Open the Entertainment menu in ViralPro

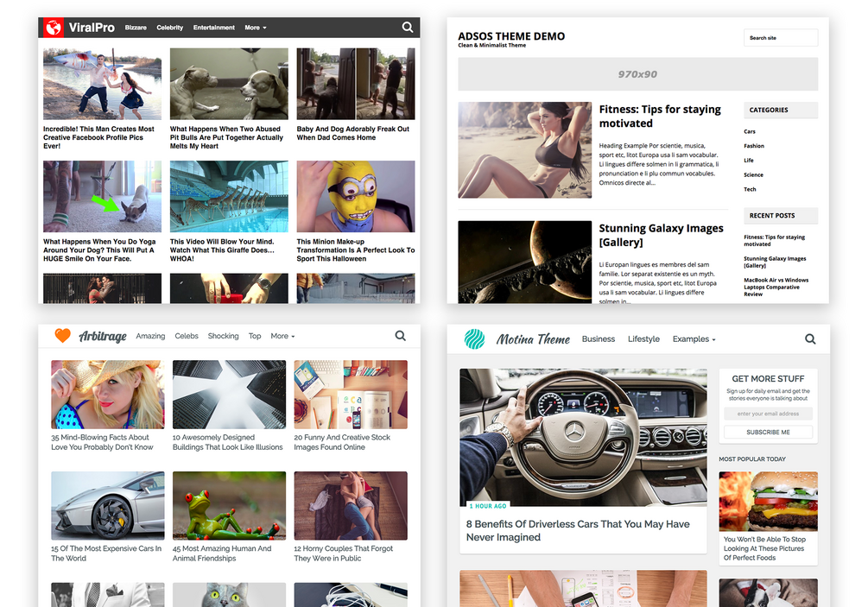[213, 27]
